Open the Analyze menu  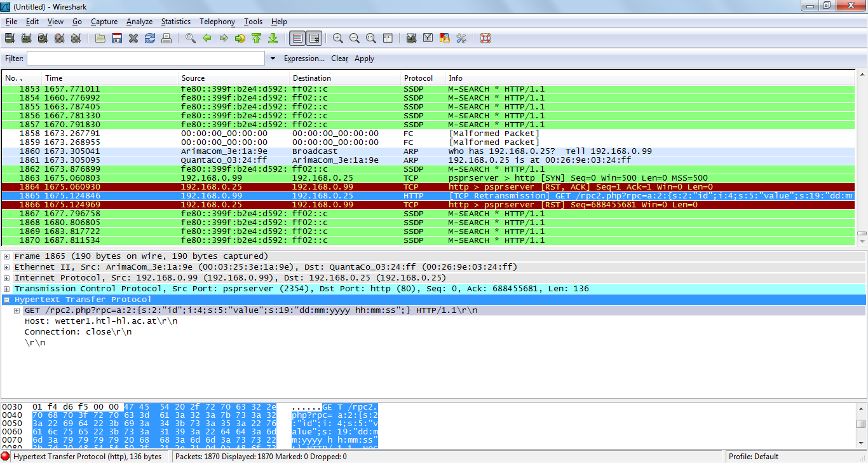pyautogui.click(x=139, y=22)
